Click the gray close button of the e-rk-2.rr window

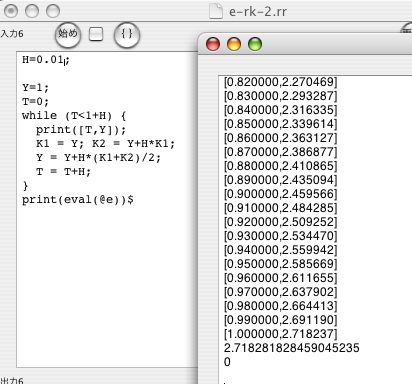coord(11,11)
